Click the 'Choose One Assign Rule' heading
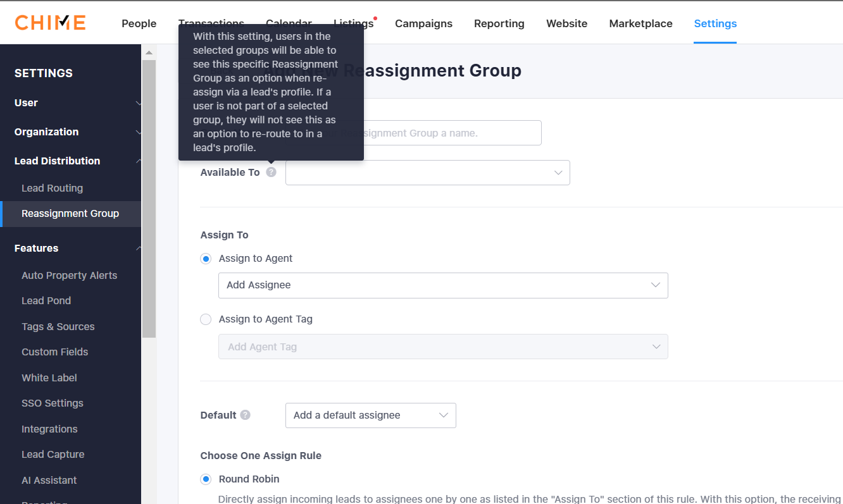This screenshot has height=504, width=843. click(x=261, y=455)
